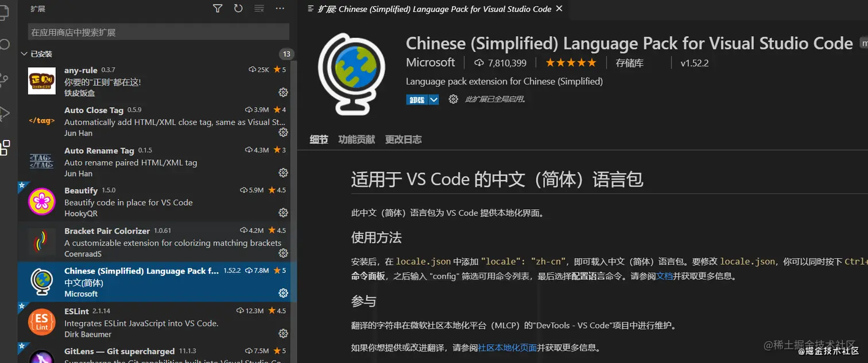Switch to 细节 details tab
868x363 pixels.
tap(319, 139)
